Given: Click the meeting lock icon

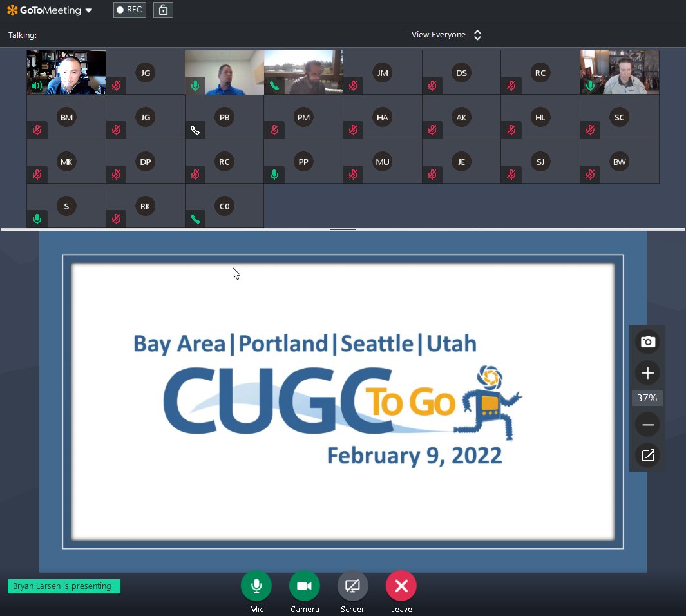Looking at the screenshot, I should coord(163,10).
